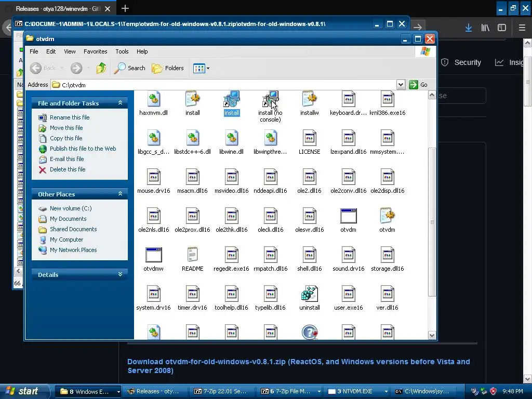The height and width of the screenshot is (399, 532).
Task: Open the File menu
Action: pos(34,51)
